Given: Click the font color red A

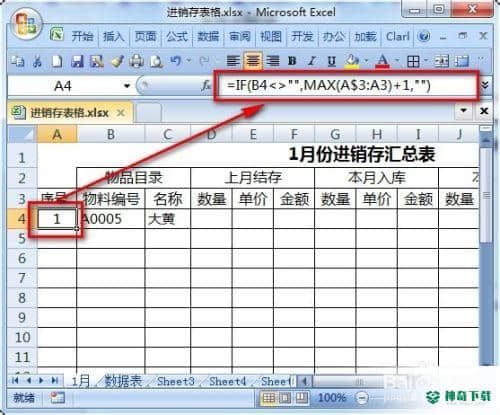Looking at the screenshot, I should coord(383,61).
